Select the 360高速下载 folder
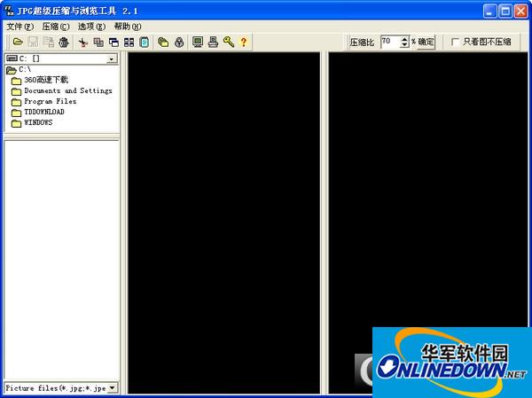Image resolution: width=532 pixels, height=398 pixels. (40, 81)
